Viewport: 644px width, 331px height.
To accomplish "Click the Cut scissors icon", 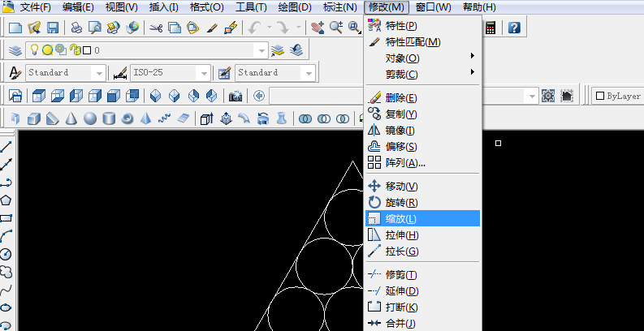I will coord(156,28).
